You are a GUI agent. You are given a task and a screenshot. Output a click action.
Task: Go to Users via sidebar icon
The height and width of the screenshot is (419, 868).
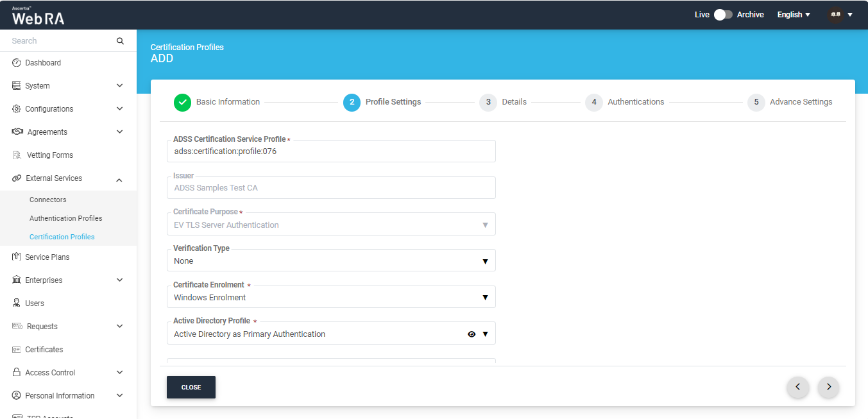(x=17, y=304)
